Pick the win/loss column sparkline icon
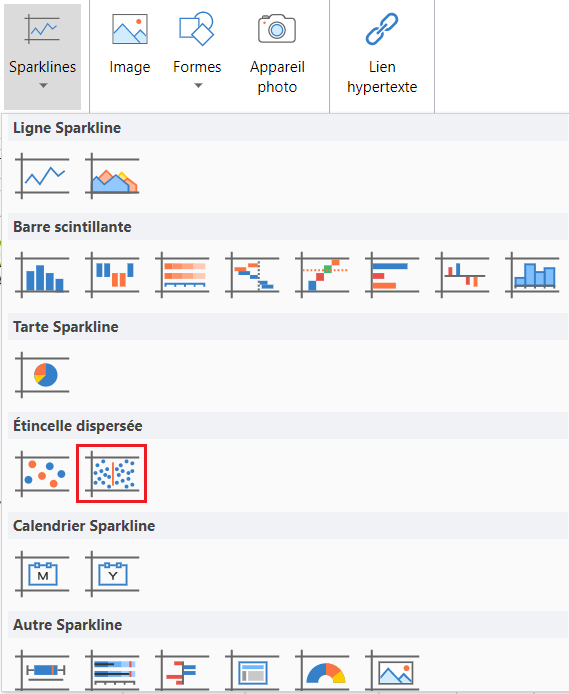 point(112,275)
